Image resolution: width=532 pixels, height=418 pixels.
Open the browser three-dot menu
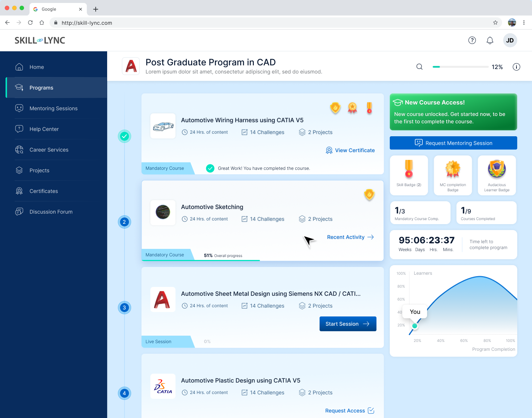pos(524,23)
